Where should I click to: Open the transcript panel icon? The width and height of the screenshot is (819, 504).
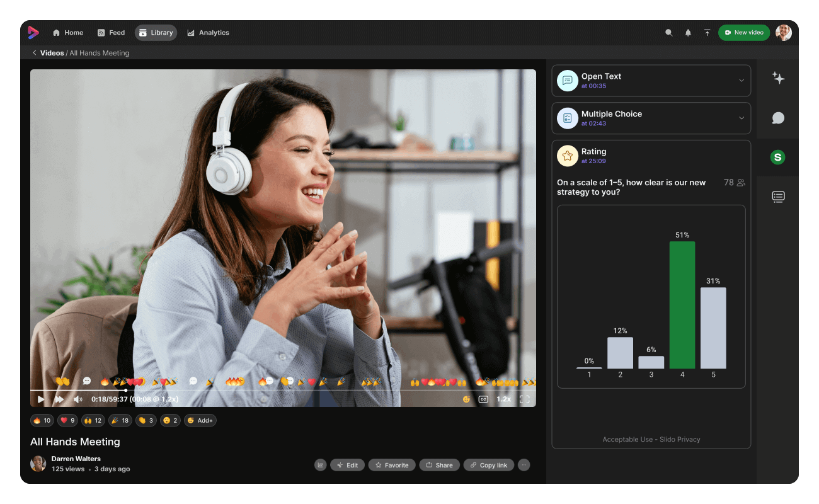[778, 197]
